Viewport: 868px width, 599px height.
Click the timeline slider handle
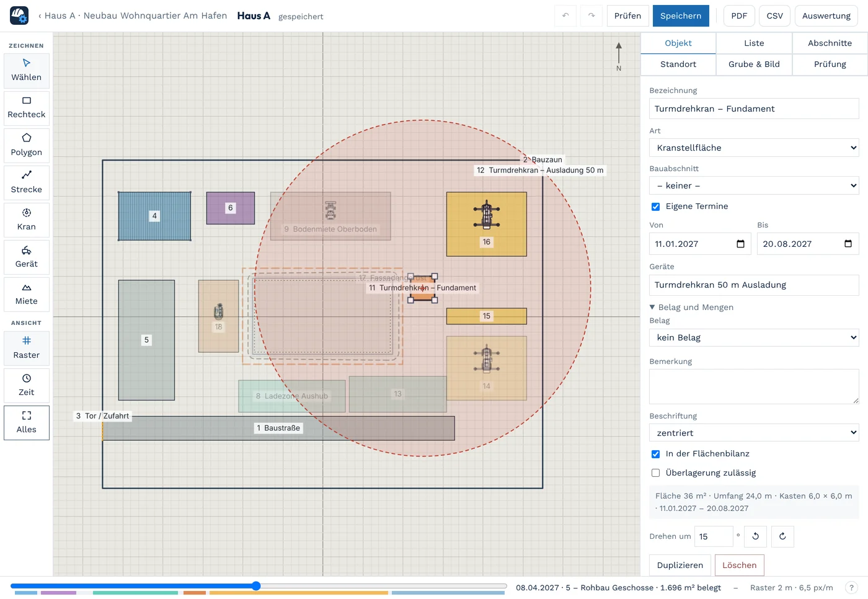point(256,586)
